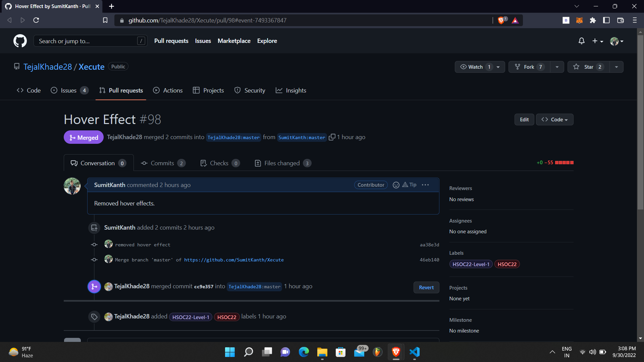Open the notification bell
This screenshot has height=362, width=644.
click(582, 41)
